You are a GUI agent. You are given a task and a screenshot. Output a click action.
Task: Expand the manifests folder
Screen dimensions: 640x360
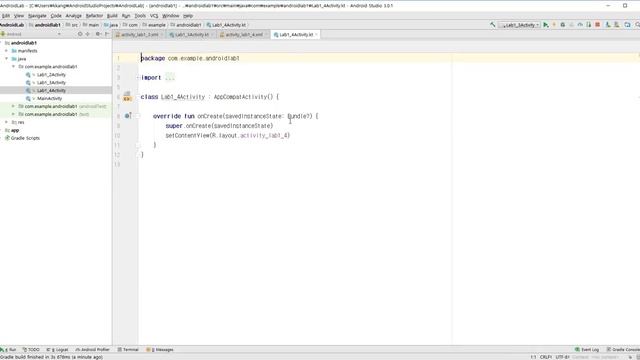point(6,51)
